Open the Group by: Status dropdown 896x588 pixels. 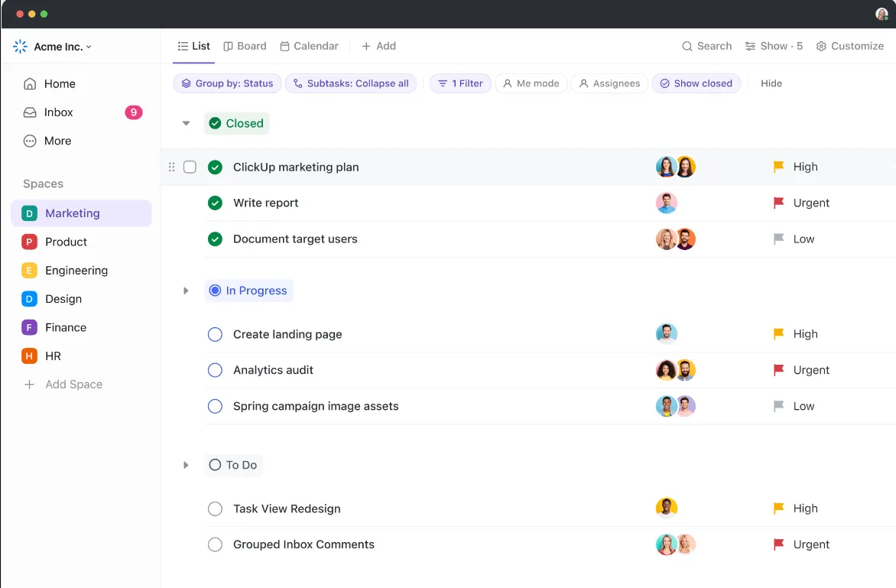227,83
